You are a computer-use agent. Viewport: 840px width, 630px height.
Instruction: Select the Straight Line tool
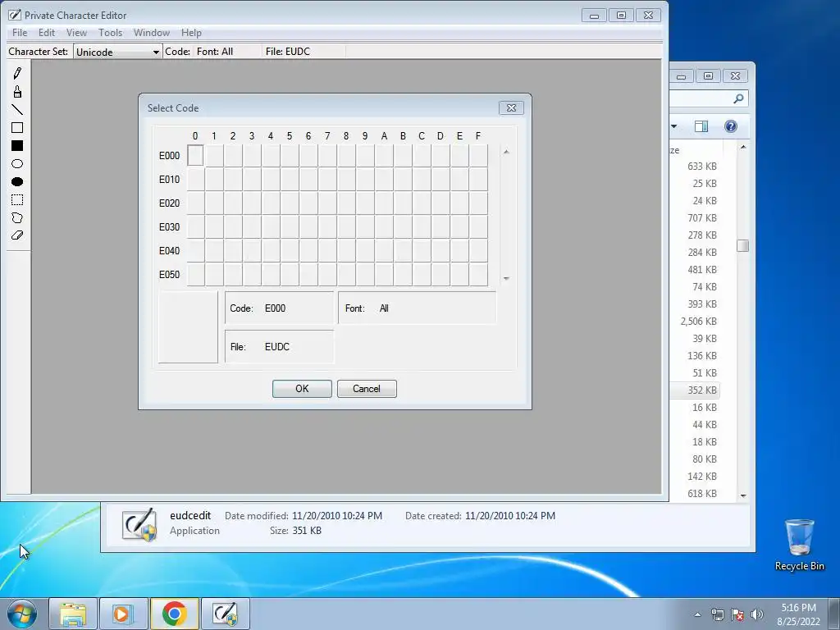coord(17,110)
